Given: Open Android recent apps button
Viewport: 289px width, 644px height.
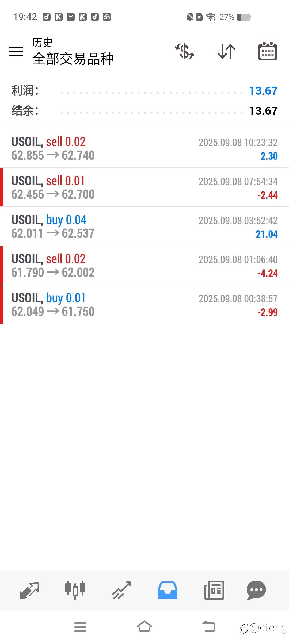Looking at the screenshot, I should point(80,627).
